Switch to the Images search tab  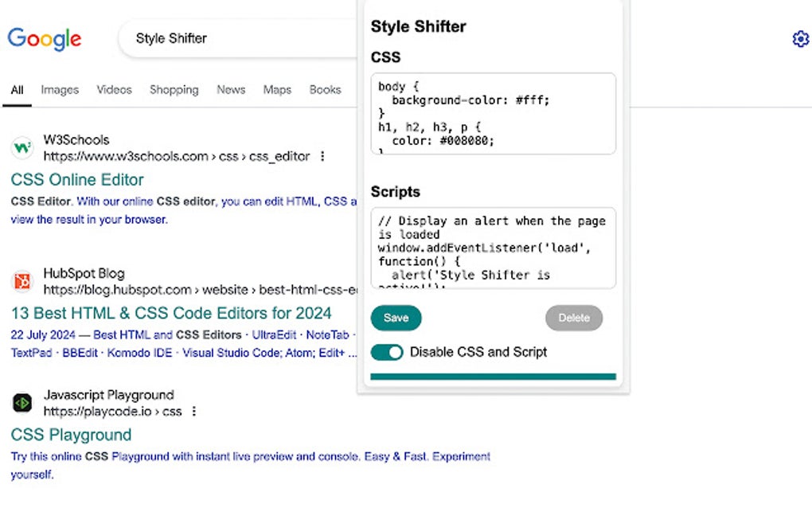(60, 90)
